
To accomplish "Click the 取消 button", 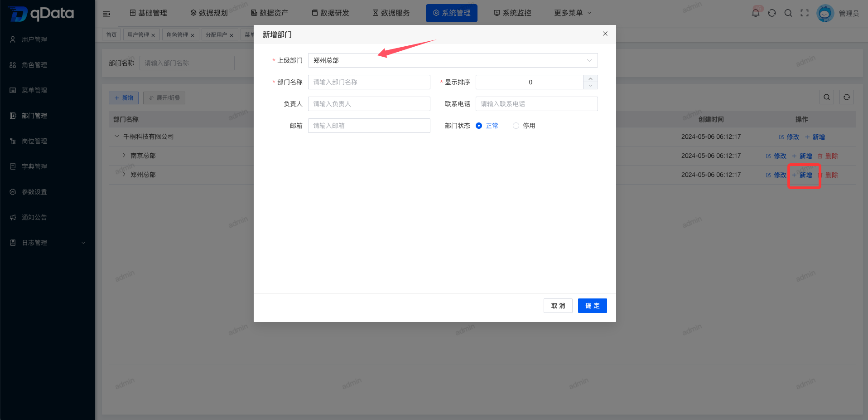I will [x=558, y=306].
